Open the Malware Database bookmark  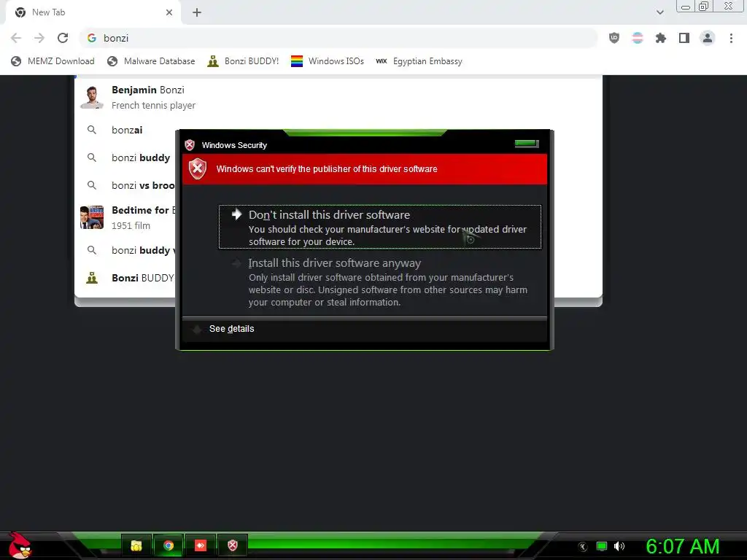tap(152, 61)
